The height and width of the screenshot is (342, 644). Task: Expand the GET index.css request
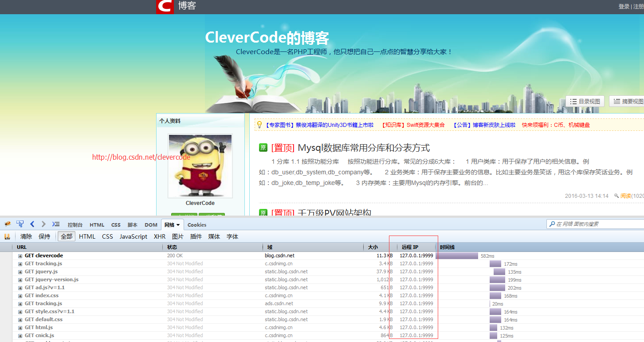20,296
